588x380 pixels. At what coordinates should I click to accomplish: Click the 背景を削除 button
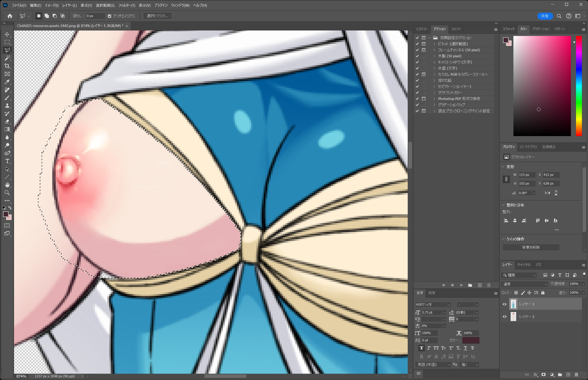tap(531, 247)
